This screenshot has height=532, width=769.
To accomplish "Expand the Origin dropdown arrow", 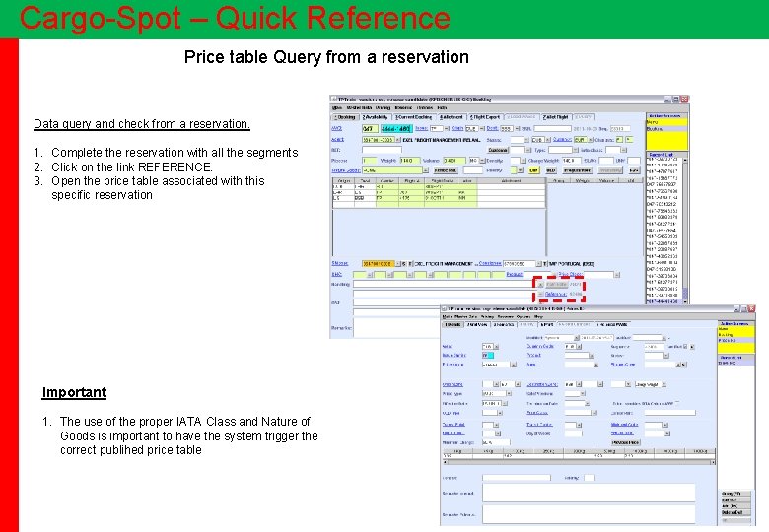I will click(482, 128).
